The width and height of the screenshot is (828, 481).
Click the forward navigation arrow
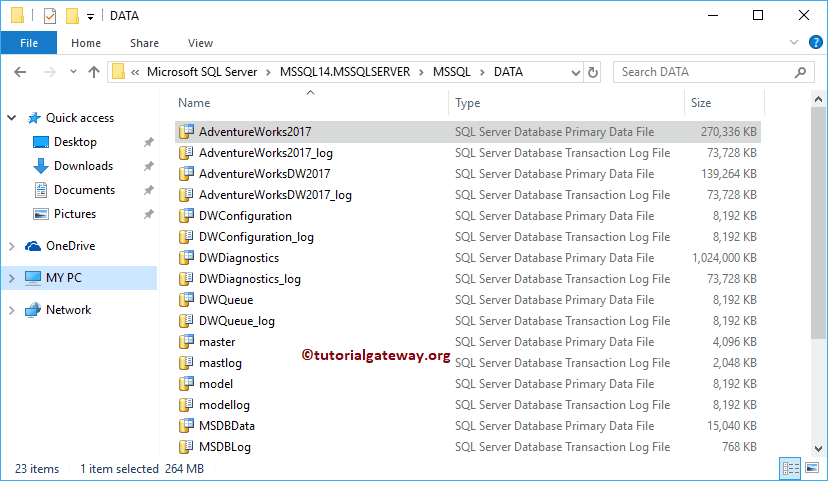coord(50,72)
